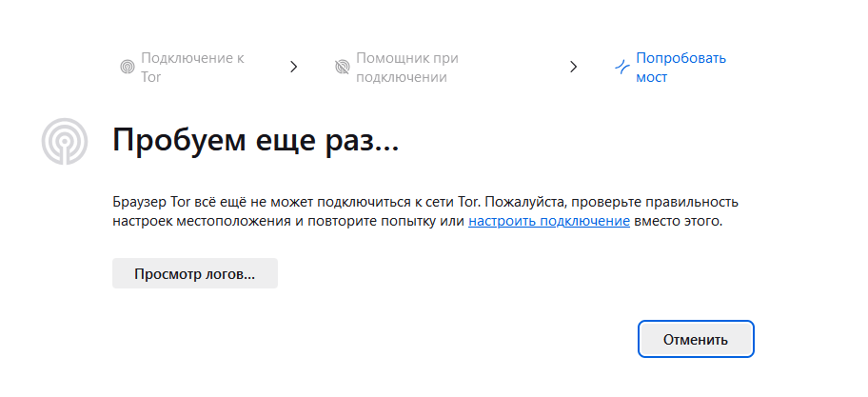
Task: Select the 'Подключение к Tor' breadcrumb step
Action: pyautogui.click(x=182, y=68)
